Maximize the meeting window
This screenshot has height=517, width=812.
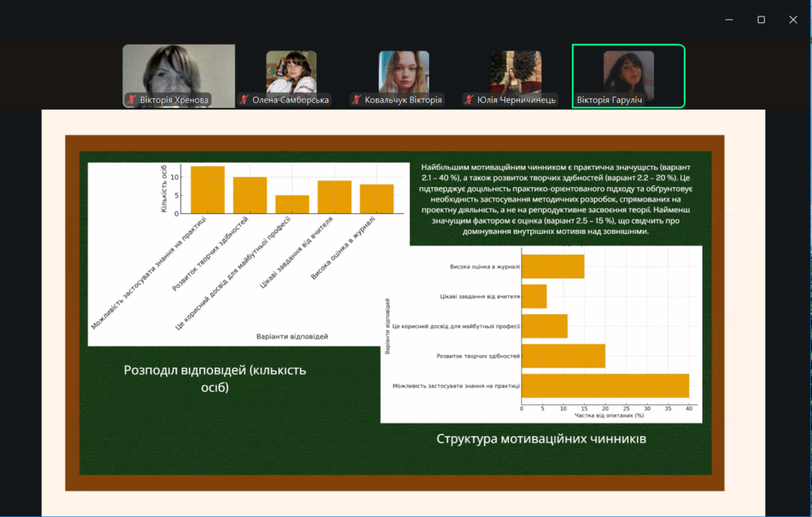pos(760,20)
